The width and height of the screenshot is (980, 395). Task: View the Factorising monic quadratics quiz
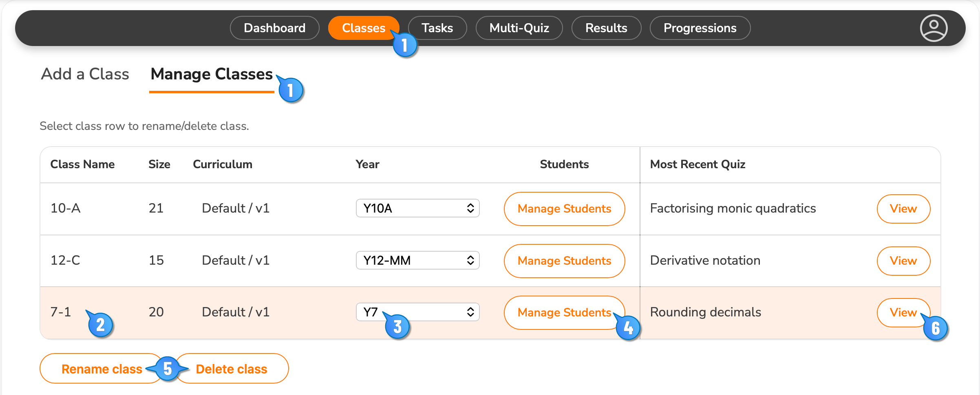(x=903, y=209)
